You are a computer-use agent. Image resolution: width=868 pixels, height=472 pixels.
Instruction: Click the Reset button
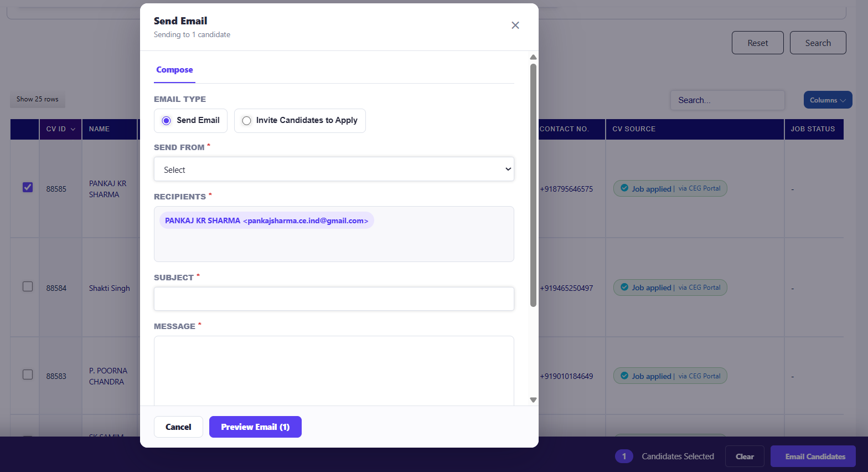click(x=757, y=43)
